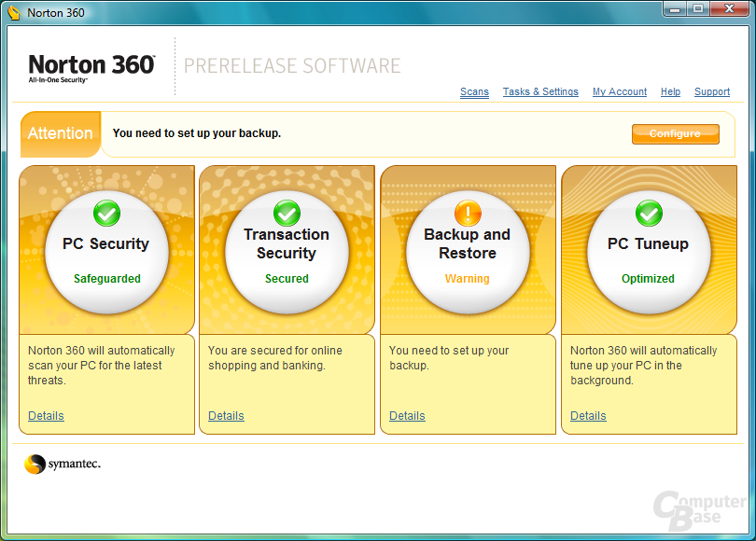
Task: Go to My Account
Action: coord(620,91)
